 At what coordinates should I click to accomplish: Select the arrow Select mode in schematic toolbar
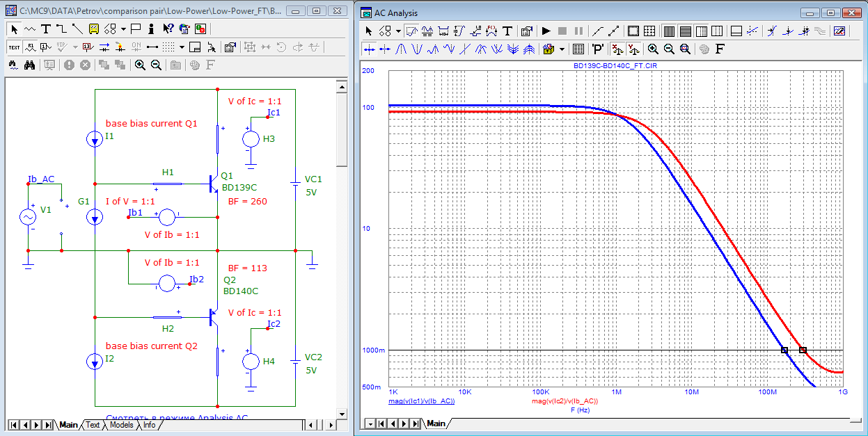pyautogui.click(x=14, y=29)
